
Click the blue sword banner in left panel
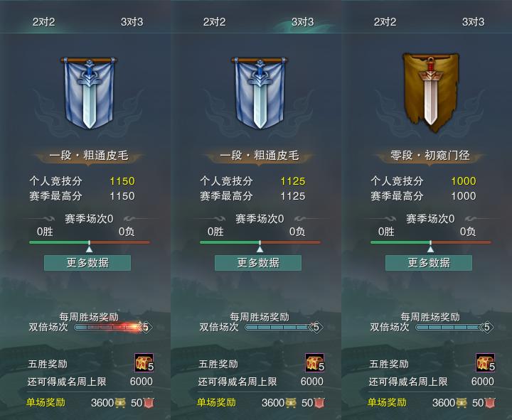(89, 93)
